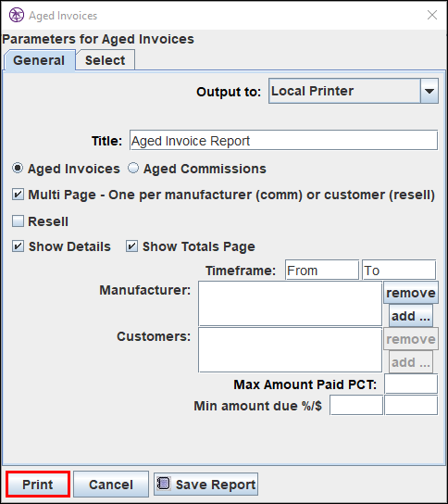
Task: Open the General tab
Action: click(x=39, y=60)
